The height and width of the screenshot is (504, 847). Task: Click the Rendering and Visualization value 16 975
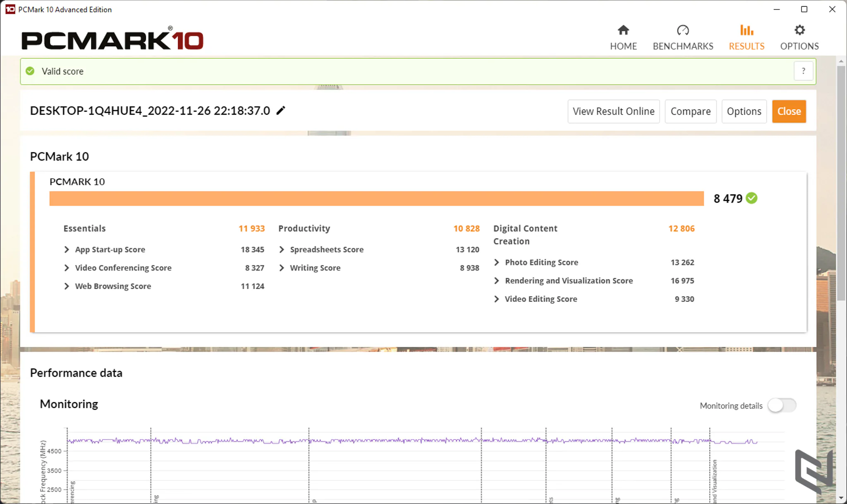682,281
